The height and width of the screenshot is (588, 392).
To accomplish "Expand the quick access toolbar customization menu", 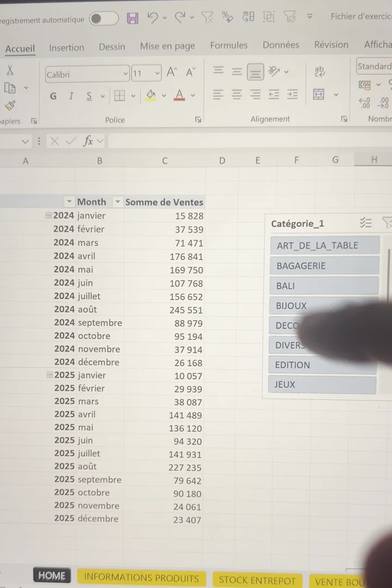I will tap(309, 16).
